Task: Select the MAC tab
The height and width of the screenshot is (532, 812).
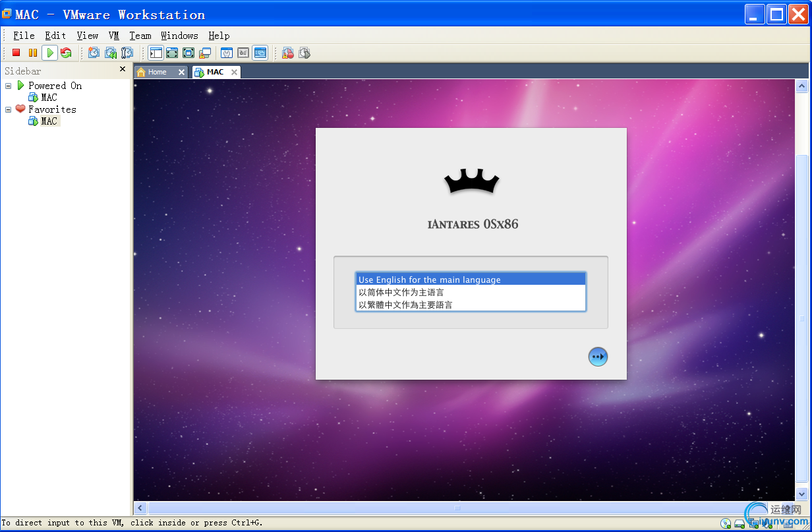Action: [215, 72]
